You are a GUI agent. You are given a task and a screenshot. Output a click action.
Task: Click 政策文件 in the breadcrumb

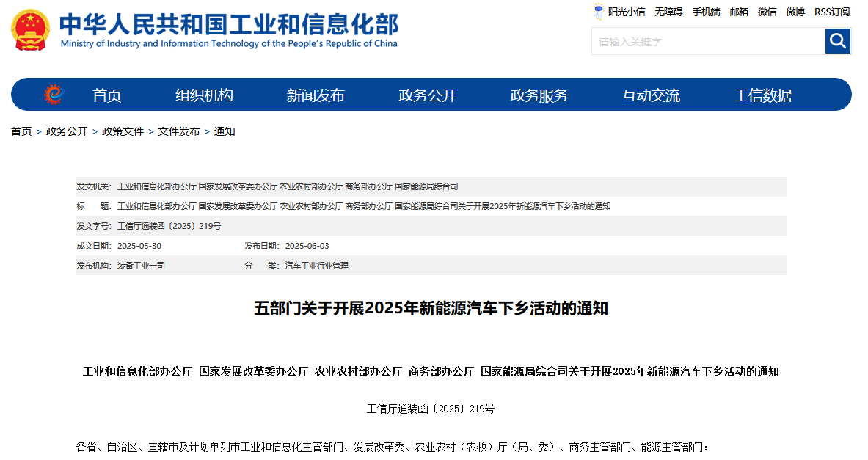click(x=123, y=131)
